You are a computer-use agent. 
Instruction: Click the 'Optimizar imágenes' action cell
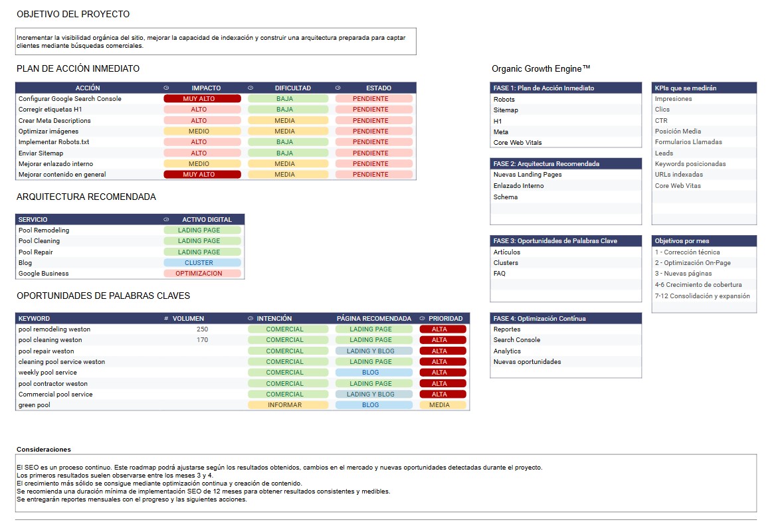(x=88, y=131)
